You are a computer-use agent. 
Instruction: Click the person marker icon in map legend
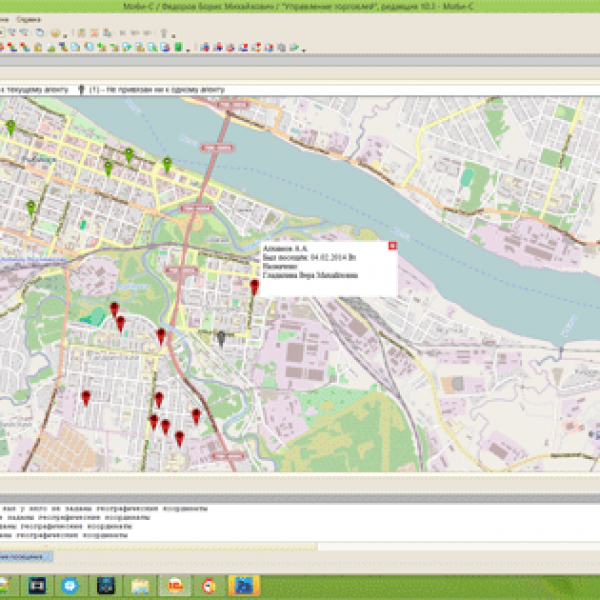coord(80,89)
